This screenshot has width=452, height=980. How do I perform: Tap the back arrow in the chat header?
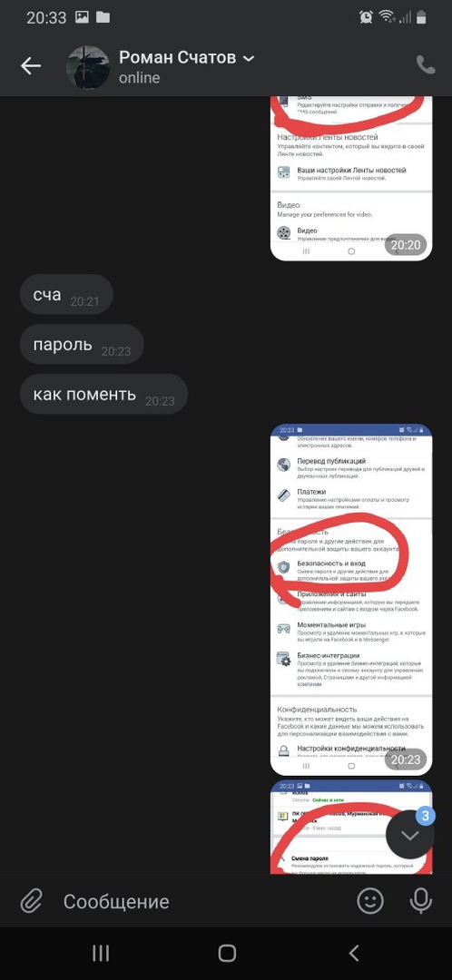[x=31, y=65]
